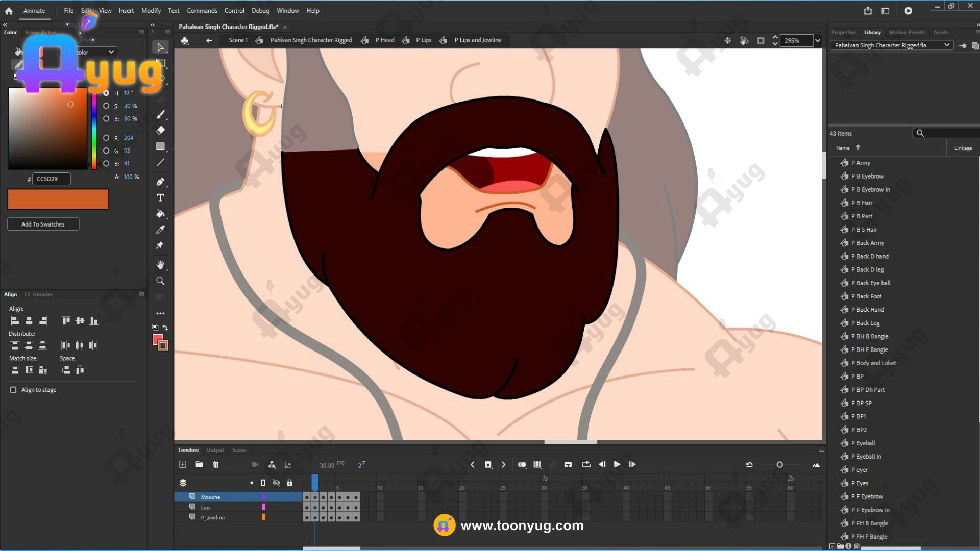Select the Hand tool

point(160,265)
